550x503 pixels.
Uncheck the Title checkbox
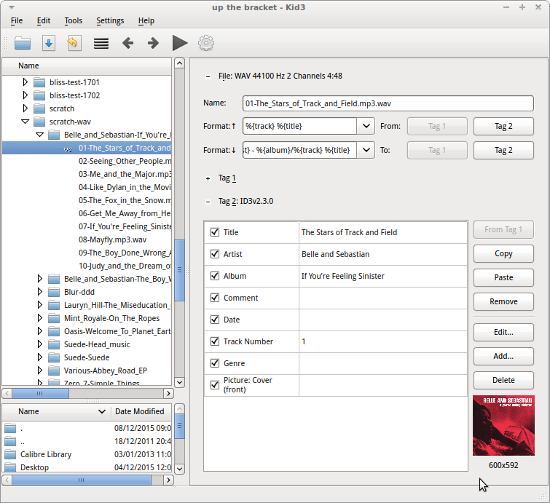[x=214, y=232]
